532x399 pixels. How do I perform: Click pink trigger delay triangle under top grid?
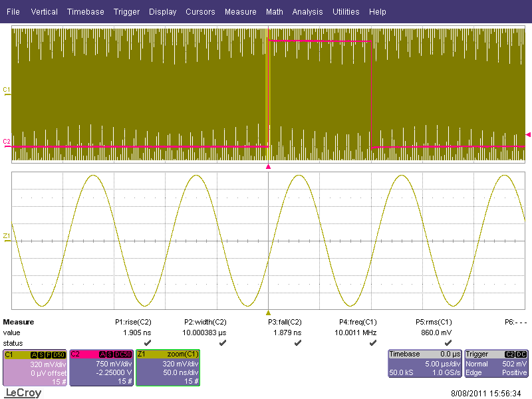pos(268,166)
